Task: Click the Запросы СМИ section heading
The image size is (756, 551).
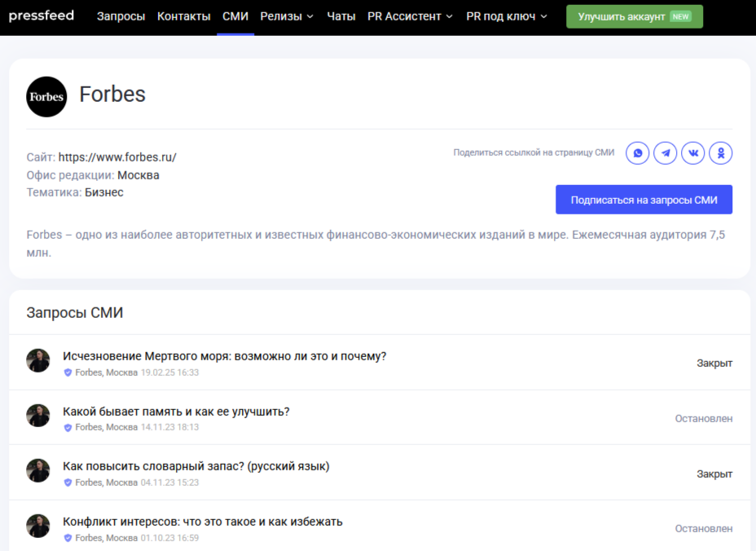Action: pos(75,313)
